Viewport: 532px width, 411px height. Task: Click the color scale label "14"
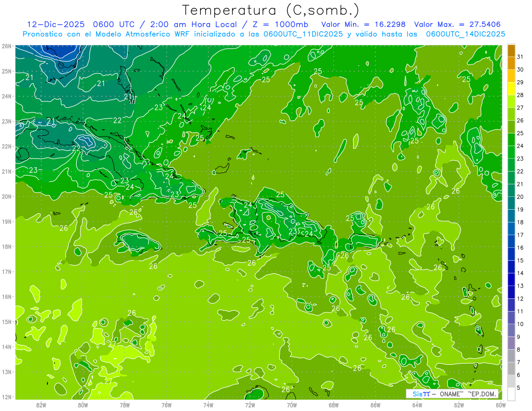[520, 273]
